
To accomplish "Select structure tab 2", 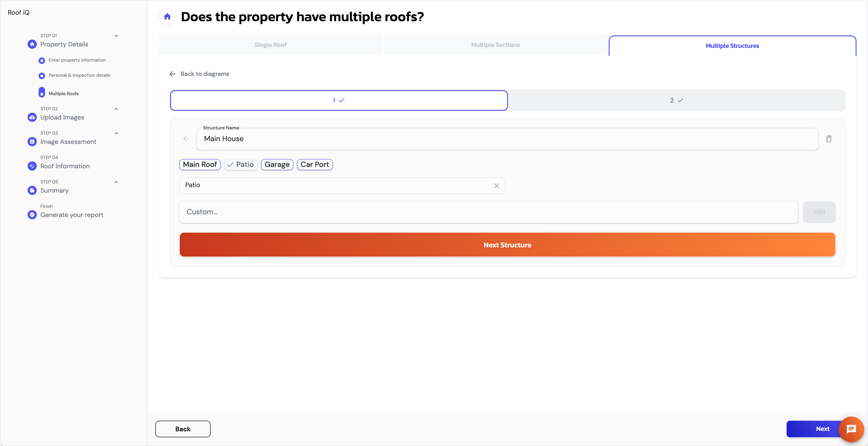I will [x=676, y=100].
